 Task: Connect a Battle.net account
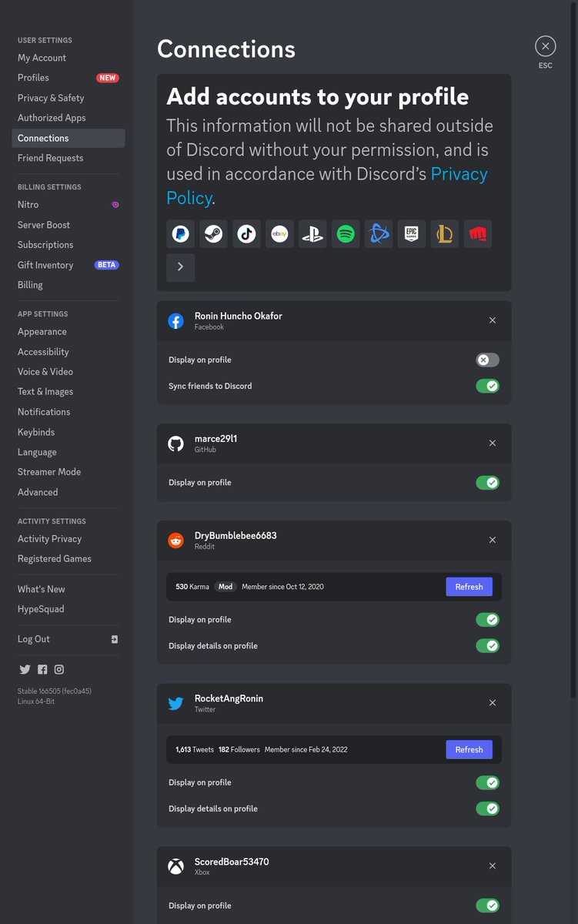[x=379, y=234]
